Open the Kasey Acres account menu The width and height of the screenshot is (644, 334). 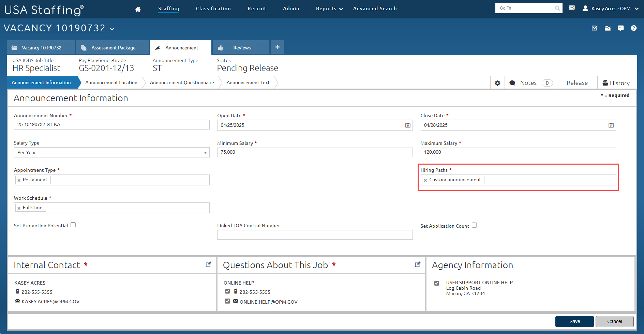click(x=610, y=8)
